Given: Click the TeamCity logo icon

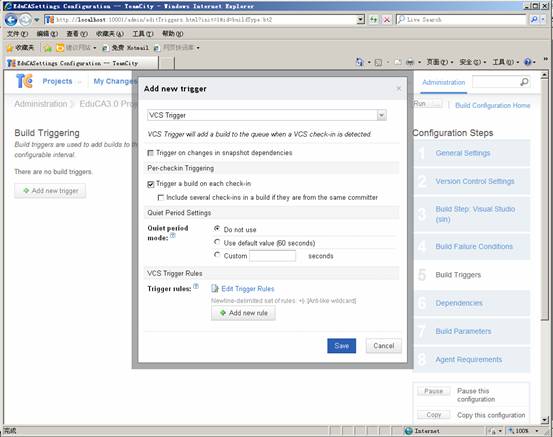Looking at the screenshot, I should pyautogui.click(x=24, y=81).
